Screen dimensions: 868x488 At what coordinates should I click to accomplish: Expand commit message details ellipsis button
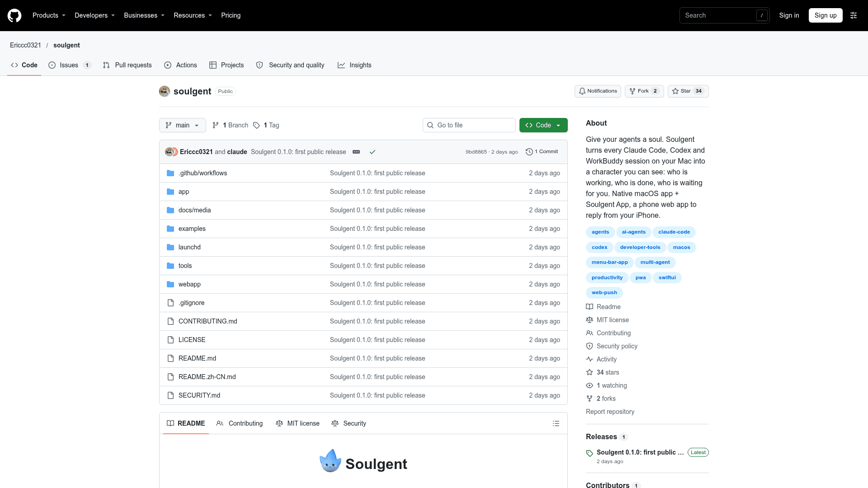click(x=356, y=152)
